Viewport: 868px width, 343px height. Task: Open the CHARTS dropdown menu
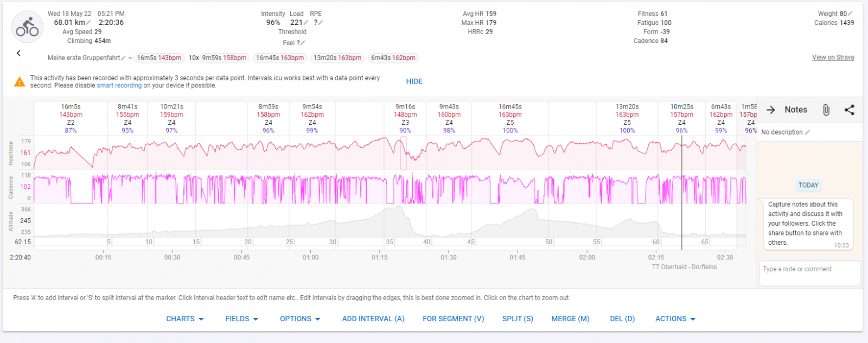point(184,319)
